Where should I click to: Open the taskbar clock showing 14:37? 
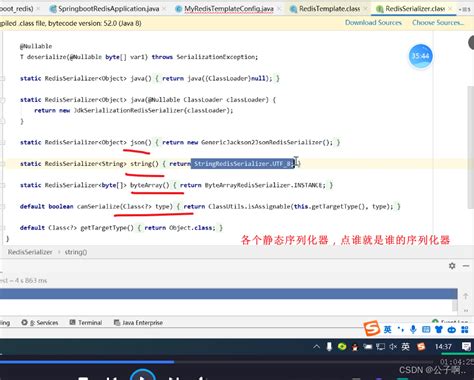click(x=443, y=347)
